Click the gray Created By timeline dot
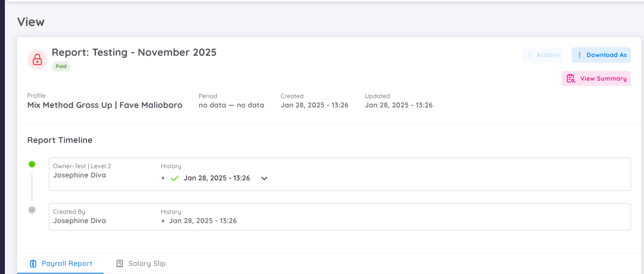This screenshot has width=644, height=274. pos(32,210)
